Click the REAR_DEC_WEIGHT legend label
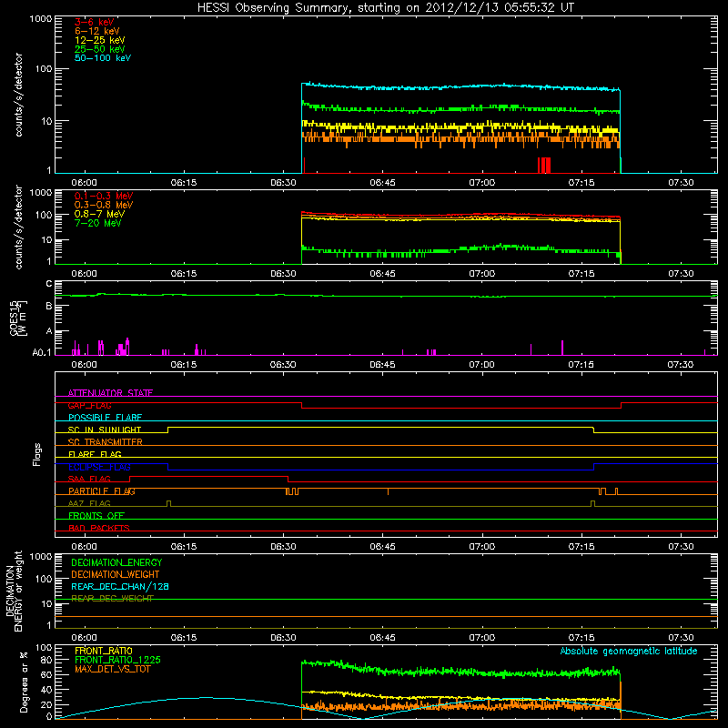Viewport: 728px width, 728px height. 112,599
